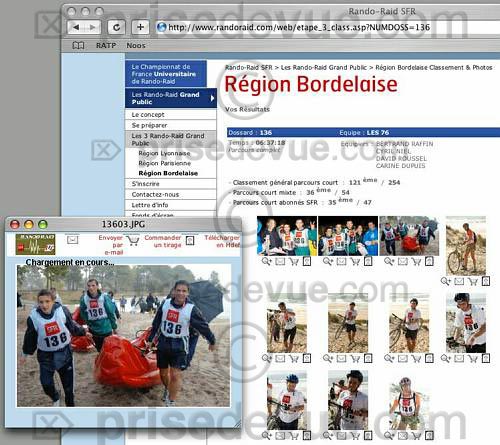Download HD of dune cyclist orange top photo
Screen dimensions: 500x445
(x=486, y=281)
